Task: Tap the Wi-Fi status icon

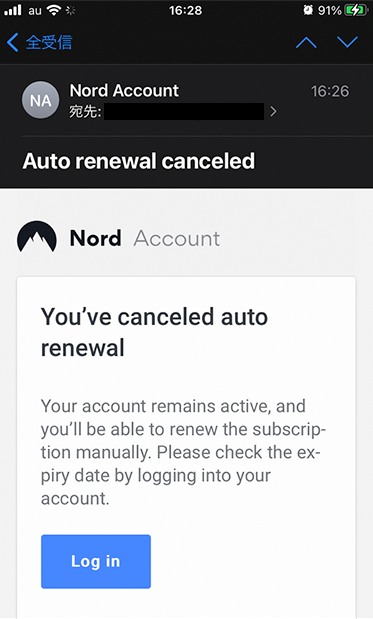Action: [x=53, y=10]
